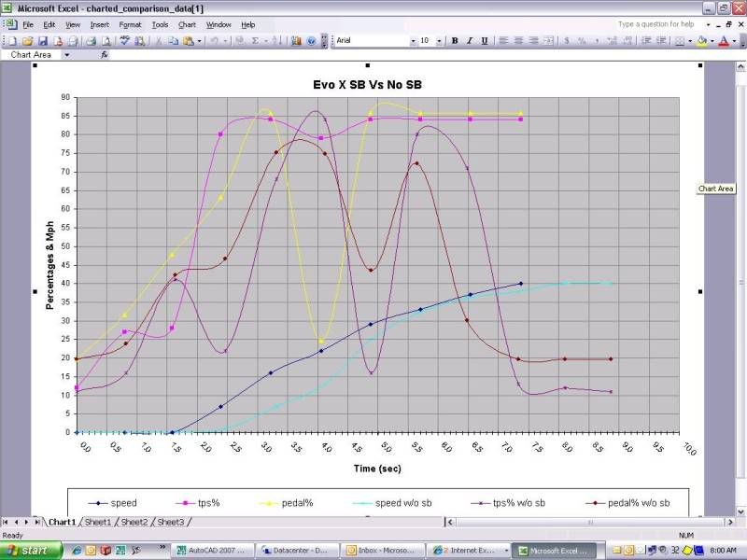This screenshot has width=747, height=560.
Task: Open the Format menu
Action: pos(130,25)
